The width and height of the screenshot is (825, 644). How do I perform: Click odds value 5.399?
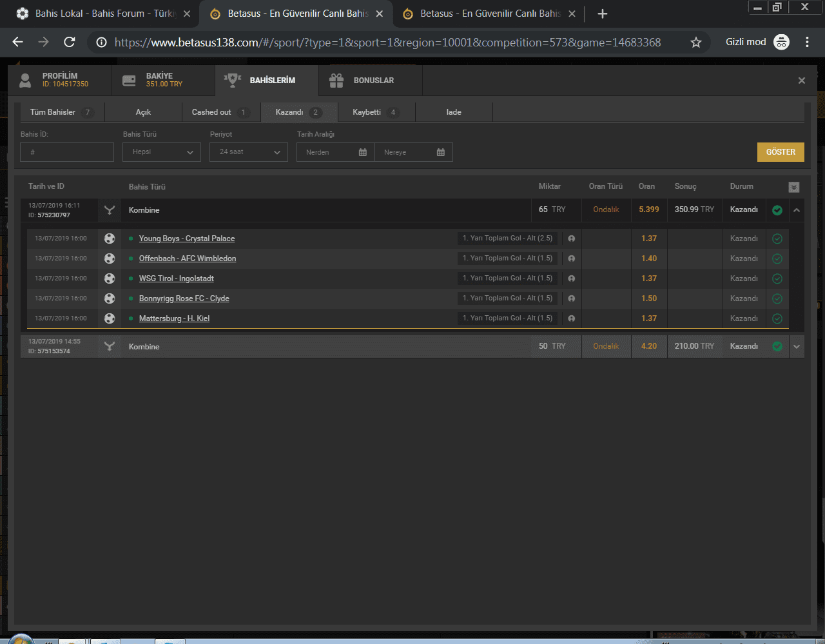pos(649,210)
